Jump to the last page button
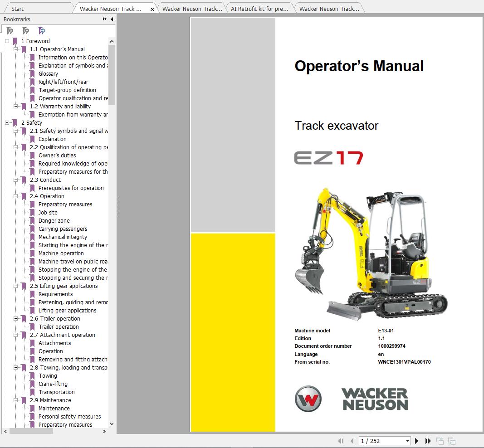The width and height of the screenshot is (484, 448). pyautogui.click(x=428, y=441)
